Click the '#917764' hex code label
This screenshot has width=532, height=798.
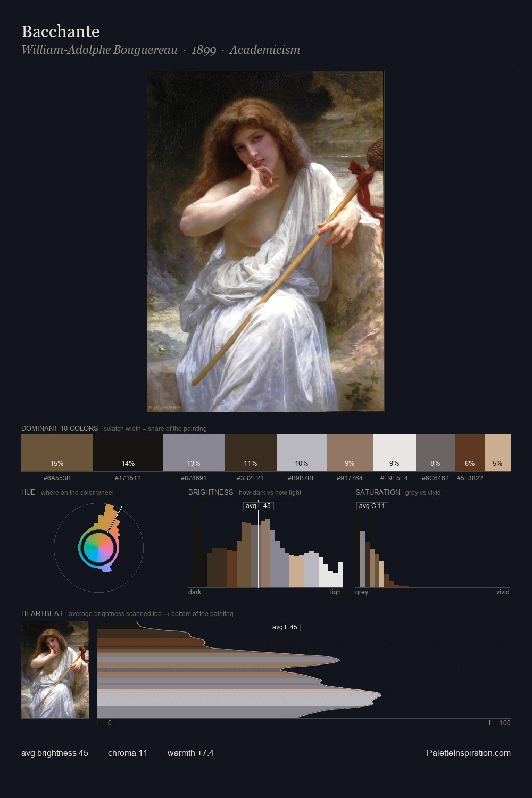(350, 478)
